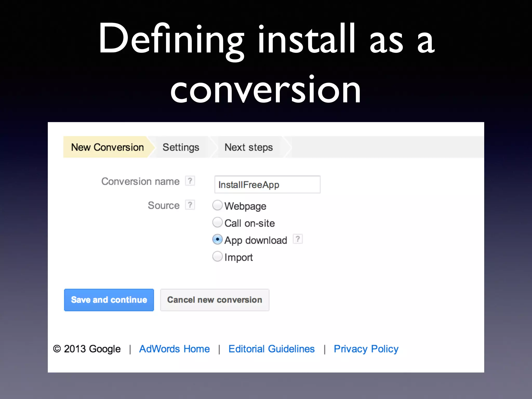Open the Source help question-mark icon
Viewport: 532px width, 399px height.
(x=190, y=205)
